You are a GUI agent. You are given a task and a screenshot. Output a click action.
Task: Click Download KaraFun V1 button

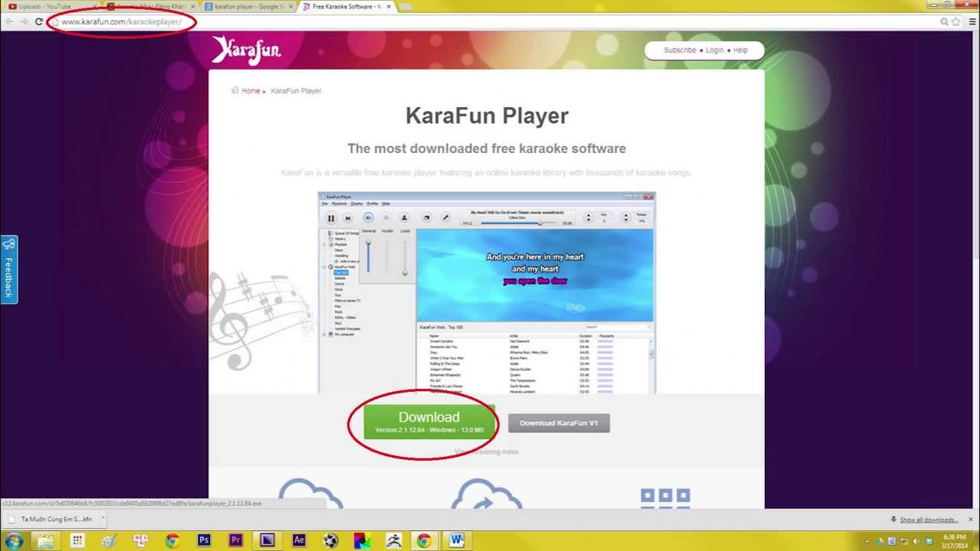point(559,423)
